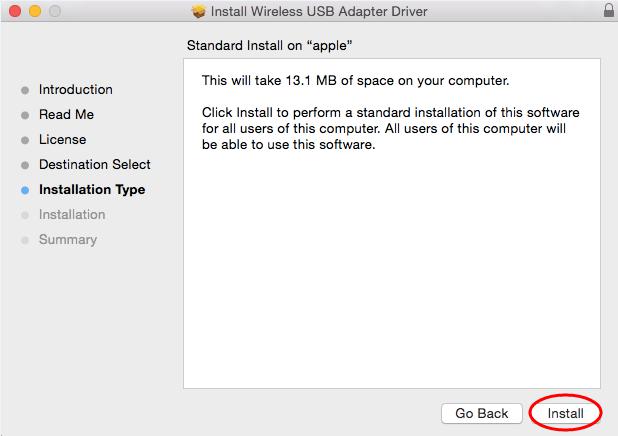Close the installer with the red button

coord(13,11)
